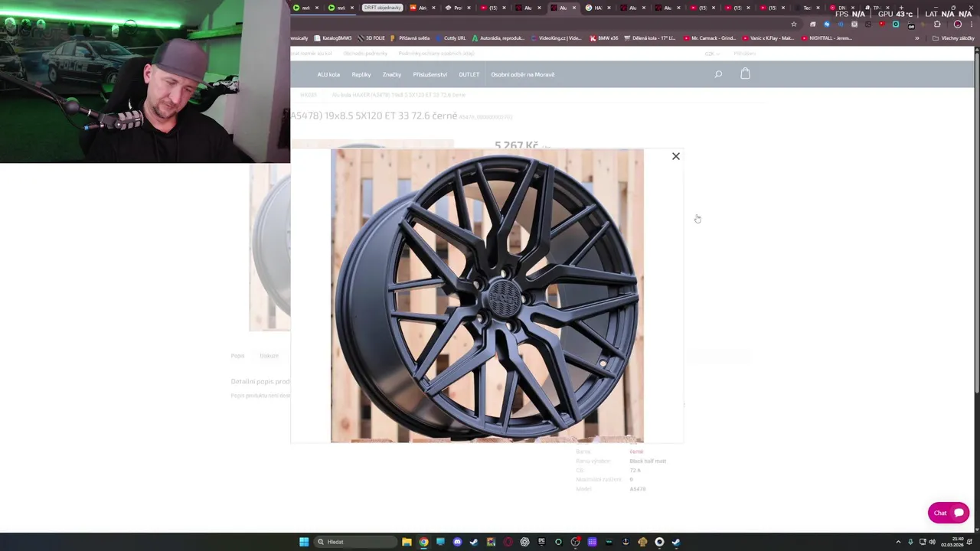Show hidden system tray icons
This screenshot has height=551, width=980.
pos(899,542)
